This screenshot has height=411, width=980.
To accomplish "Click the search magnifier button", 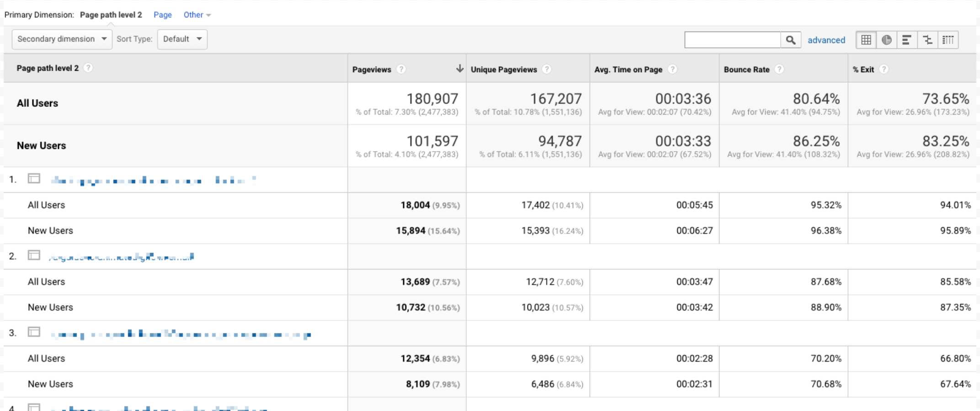I will (x=790, y=40).
